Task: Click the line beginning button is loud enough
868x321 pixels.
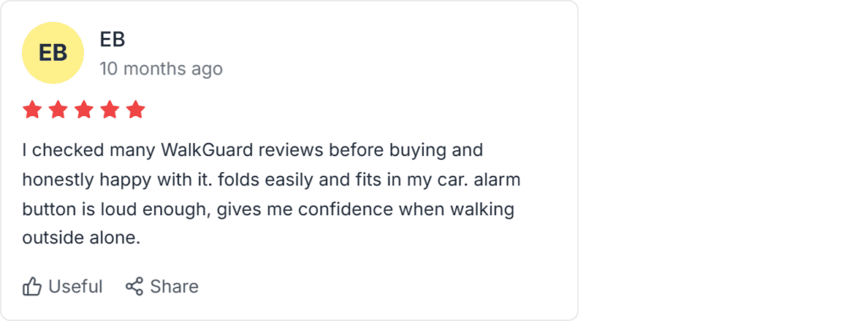Action: (269, 210)
